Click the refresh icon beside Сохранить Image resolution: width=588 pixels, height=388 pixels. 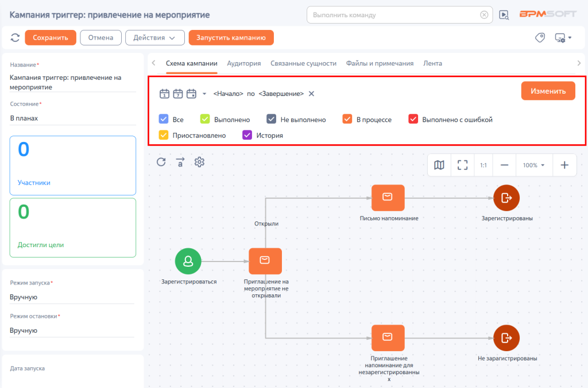(x=15, y=37)
